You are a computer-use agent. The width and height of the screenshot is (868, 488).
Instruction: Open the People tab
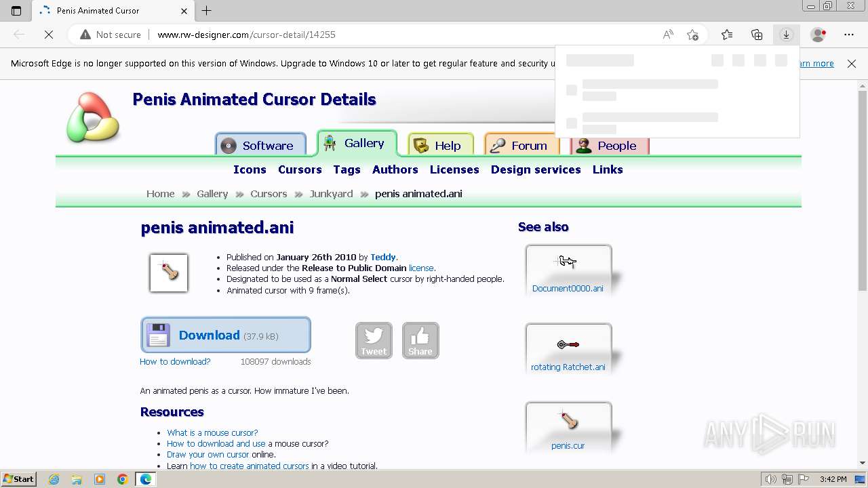pos(610,145)
